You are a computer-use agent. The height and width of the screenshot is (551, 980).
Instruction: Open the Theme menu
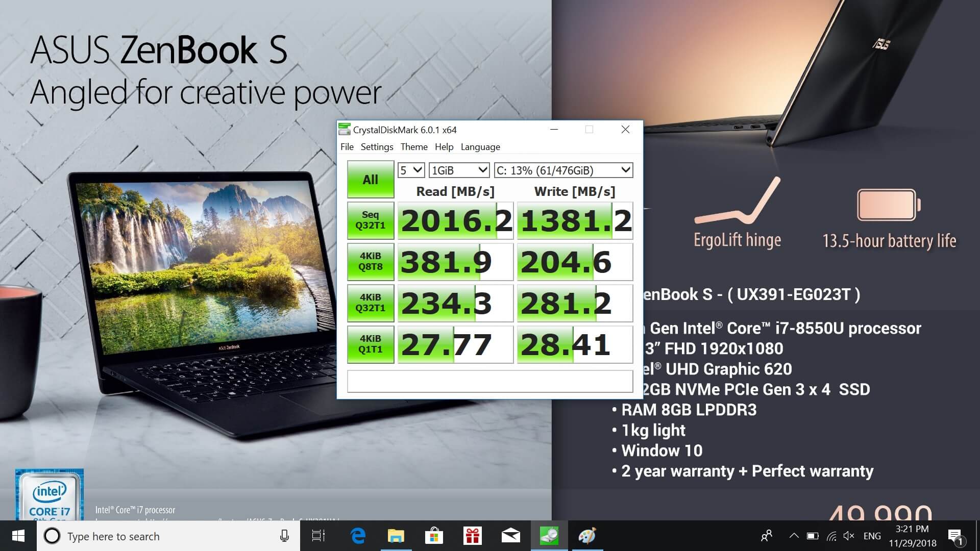click(414, 147)
